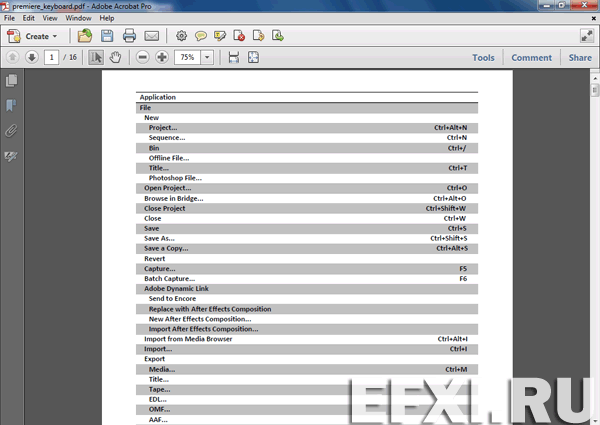Click 'Send to Encore' text
The width and height of the screenshot is (600, 425).
click(172, 299)
